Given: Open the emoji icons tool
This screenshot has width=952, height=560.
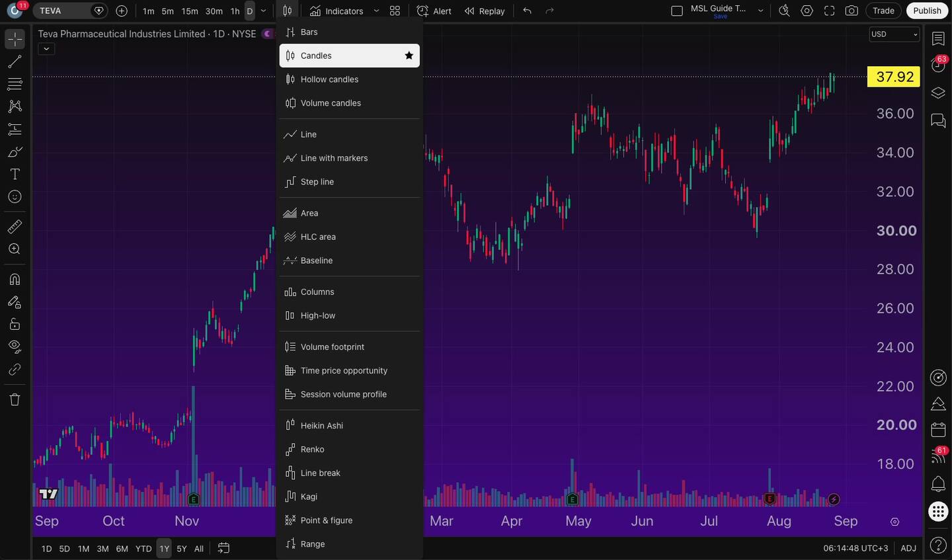Looking at the screenshot, I should [15, 196].
